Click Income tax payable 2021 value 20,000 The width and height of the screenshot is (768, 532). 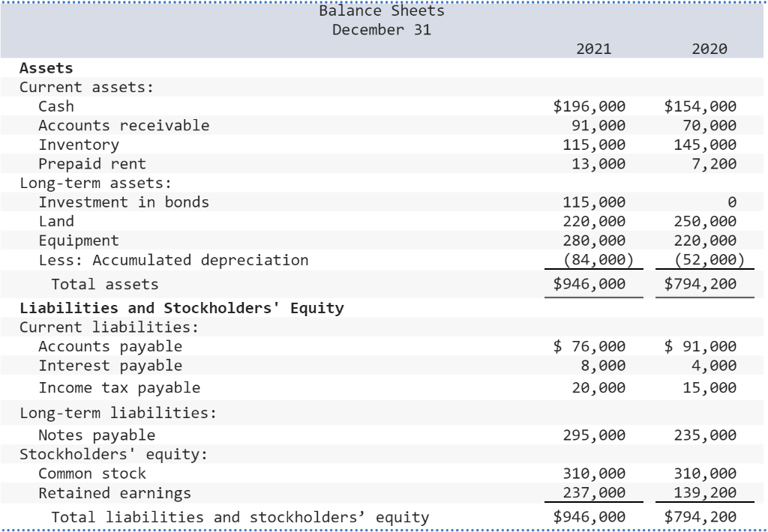598,388
